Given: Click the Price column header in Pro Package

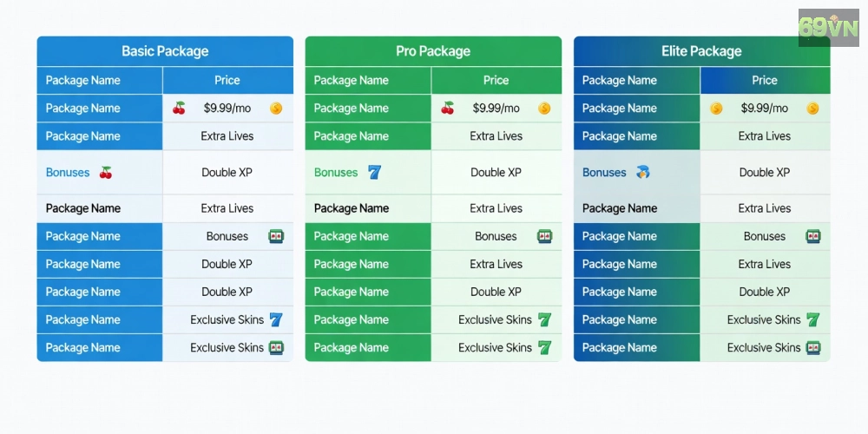Looking at the screenshot, I should click(496, 80).
